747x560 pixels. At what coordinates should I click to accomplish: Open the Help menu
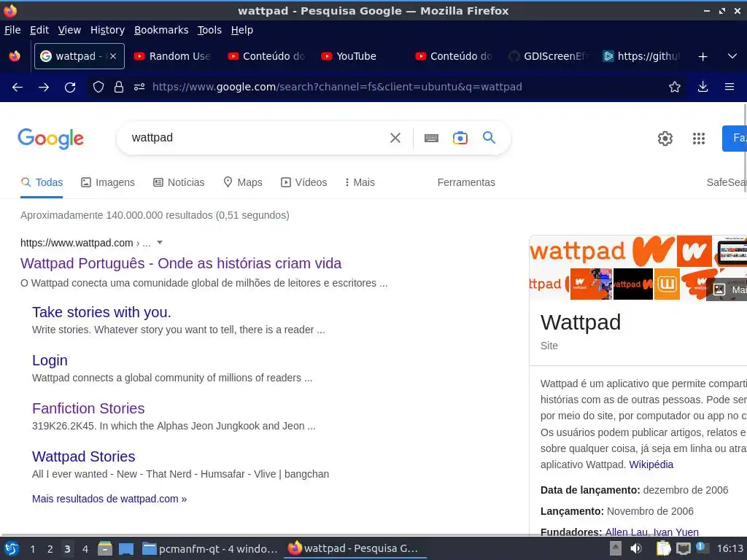pyautogui.click(x=242, y=30)
